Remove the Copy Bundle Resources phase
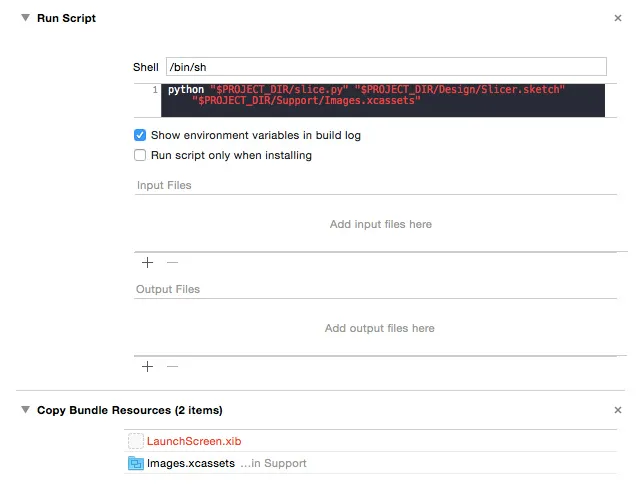 tap(617, 410)
